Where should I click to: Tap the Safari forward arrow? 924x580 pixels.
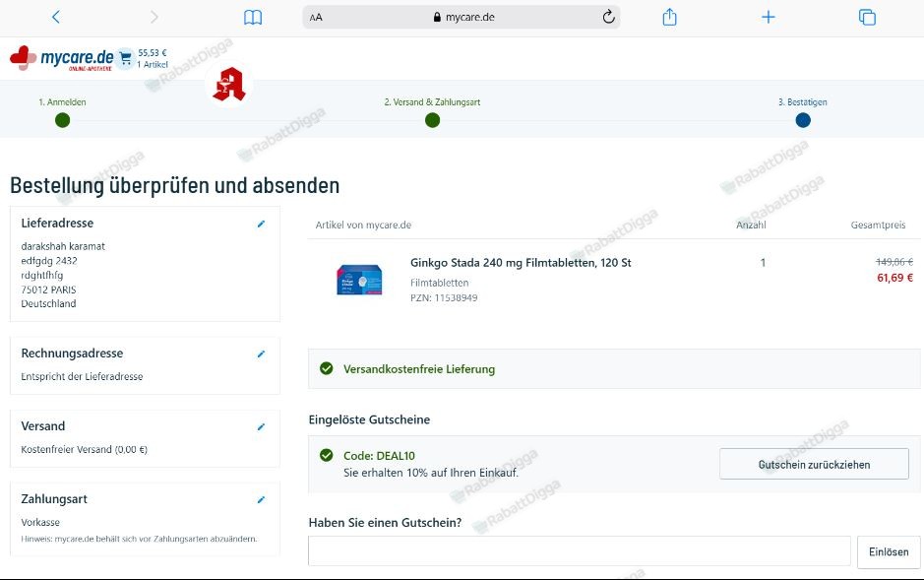[x=154, y=17]
